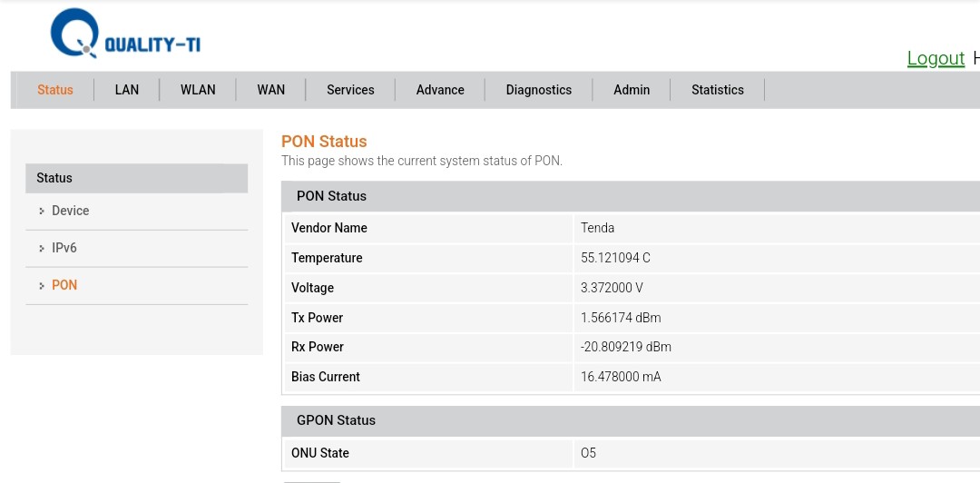980x483 pixels.
Task: Open the IPv6 status page
Action: (64, 248)
